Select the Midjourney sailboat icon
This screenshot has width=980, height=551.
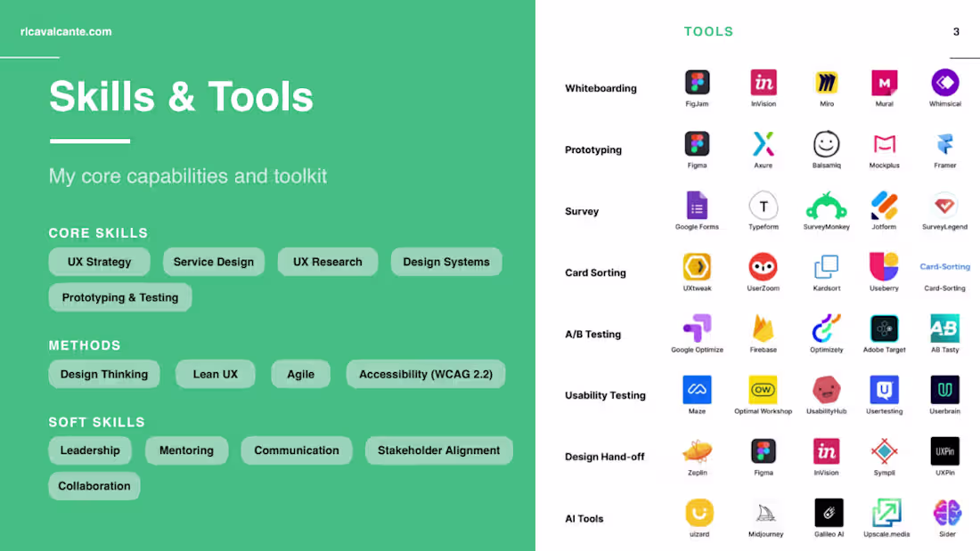[765, 513]
